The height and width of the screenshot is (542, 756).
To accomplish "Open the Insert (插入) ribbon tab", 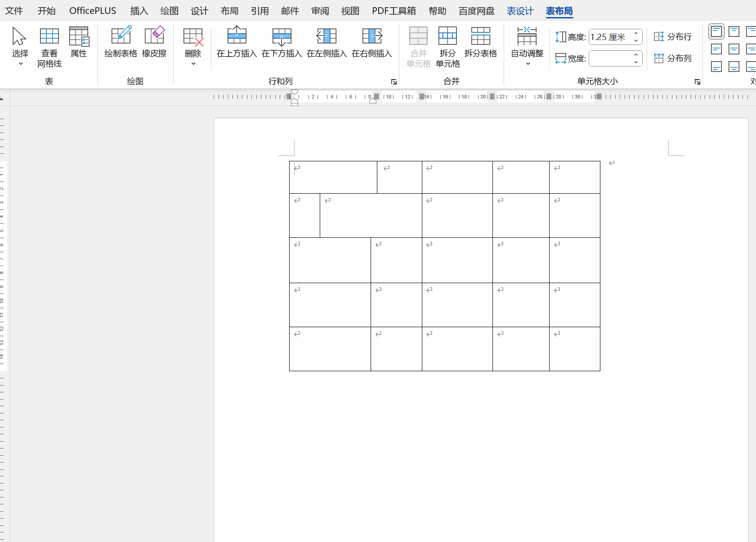I will (139, 11).
